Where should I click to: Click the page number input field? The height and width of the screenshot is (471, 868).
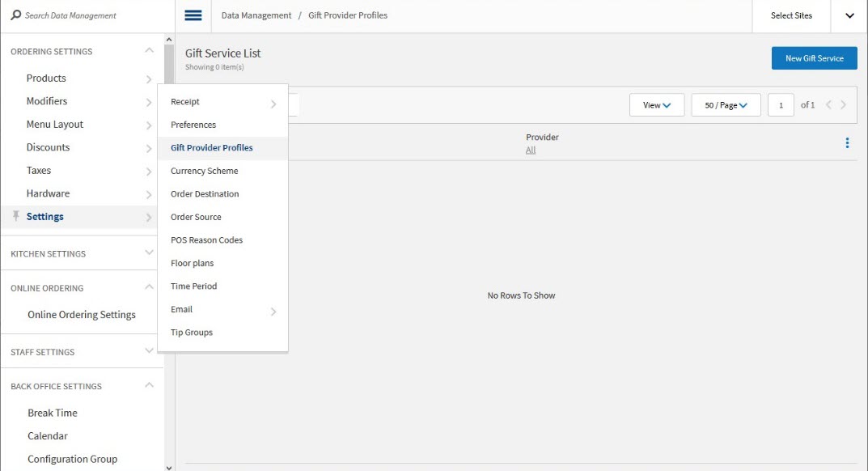(781, 105)
